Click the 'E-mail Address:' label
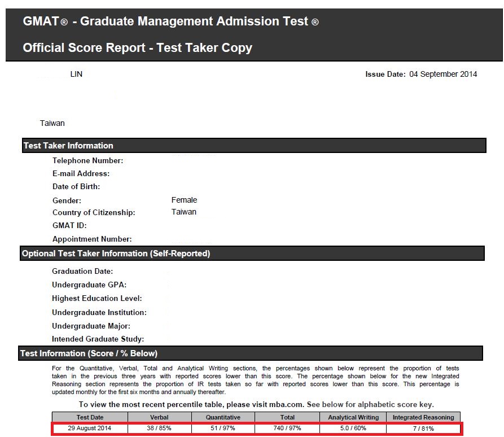The height and width of the screenshot is (437, 504). (81, 174)
